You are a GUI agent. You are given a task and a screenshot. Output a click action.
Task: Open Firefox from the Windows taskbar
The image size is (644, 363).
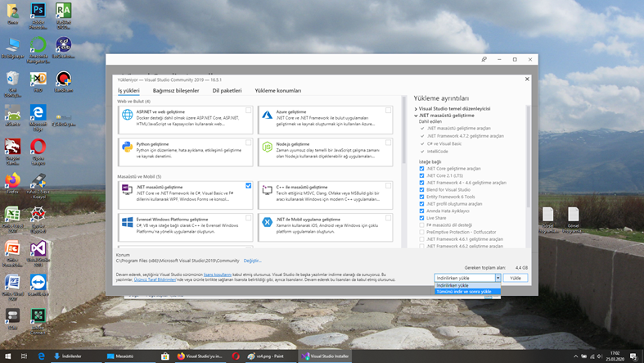tap(181, 356)
